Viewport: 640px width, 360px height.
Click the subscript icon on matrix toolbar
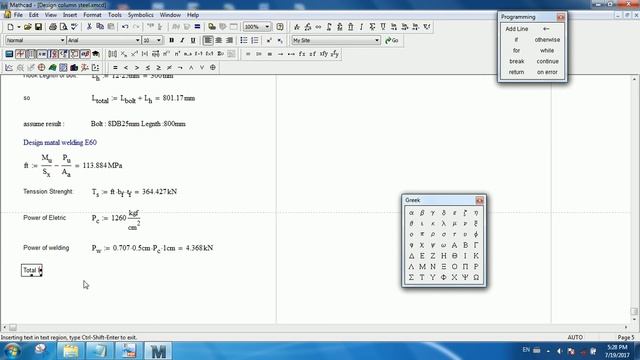123,54
